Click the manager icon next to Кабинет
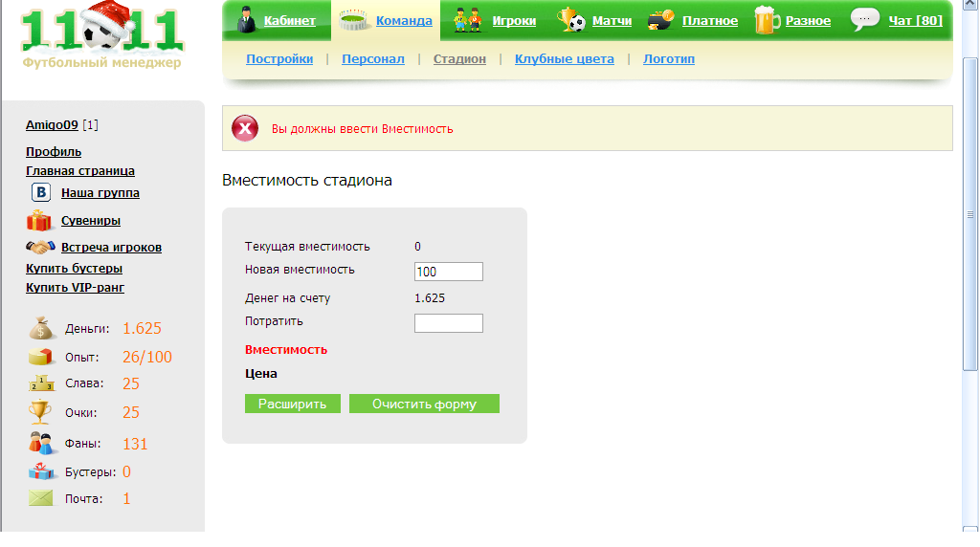This screenshot has height=547, width=980. (247, 19)
